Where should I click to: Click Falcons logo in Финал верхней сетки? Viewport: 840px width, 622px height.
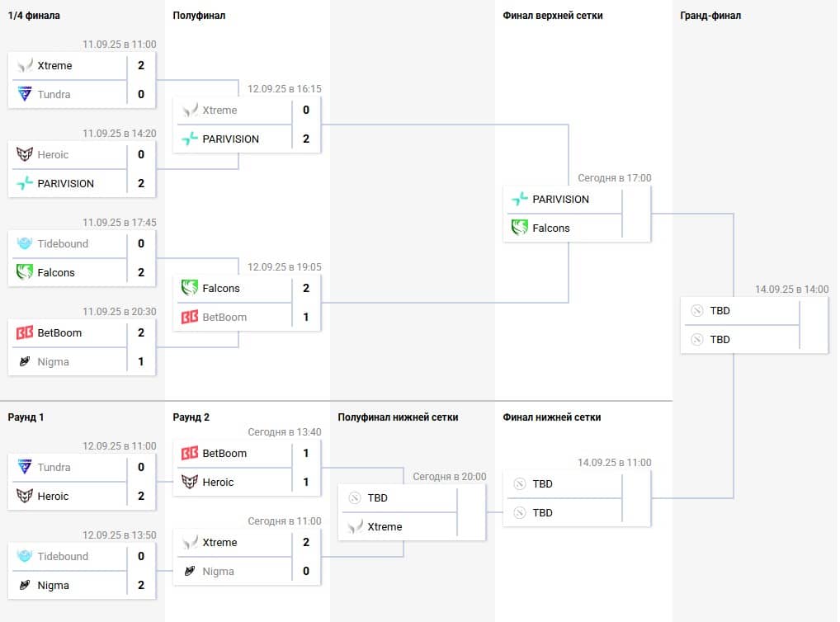tap(520, 228)
